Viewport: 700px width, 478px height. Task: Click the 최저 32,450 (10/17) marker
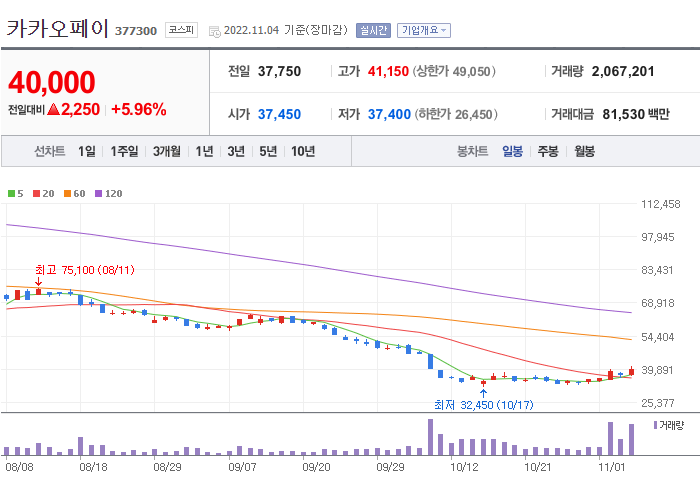pyautogui.click(x=483, y=405)
